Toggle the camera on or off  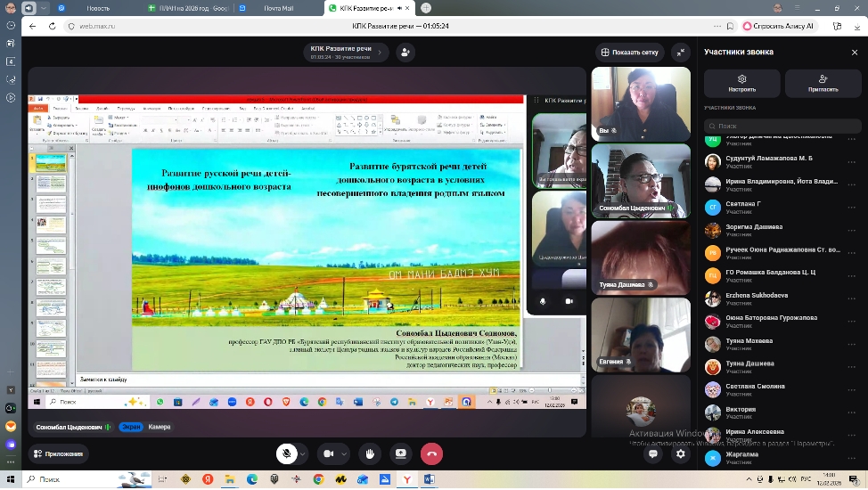click(328, 453)
